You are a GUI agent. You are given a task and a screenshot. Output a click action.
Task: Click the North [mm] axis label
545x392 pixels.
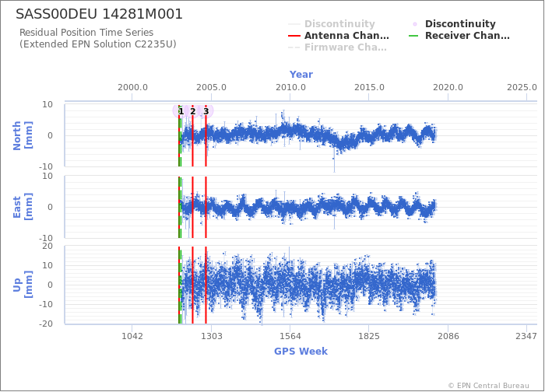click(23, 135)
